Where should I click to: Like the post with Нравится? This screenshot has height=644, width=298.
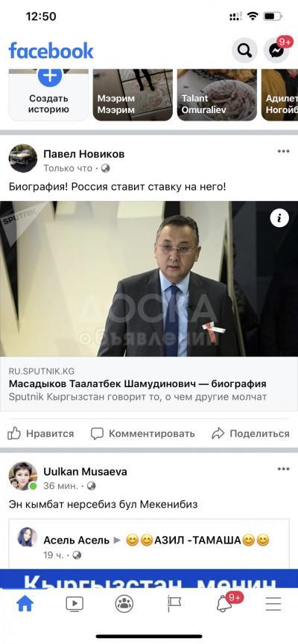pos(40,433)
